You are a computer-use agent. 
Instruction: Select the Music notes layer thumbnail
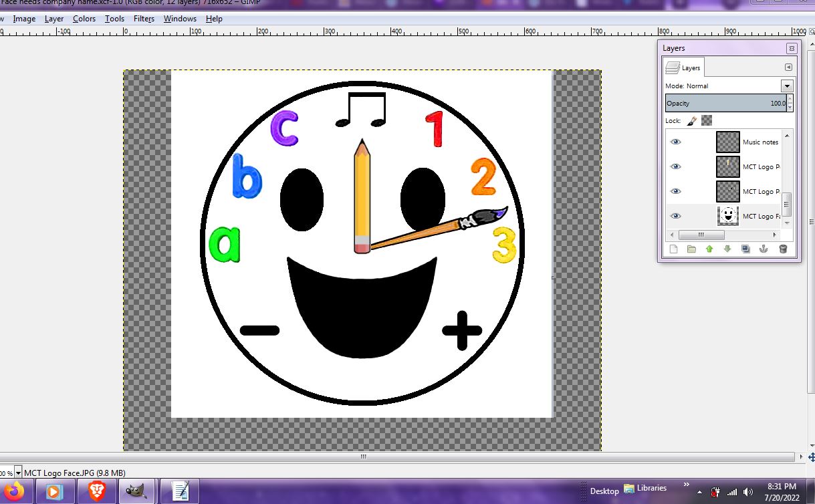(x=727, y=142)
